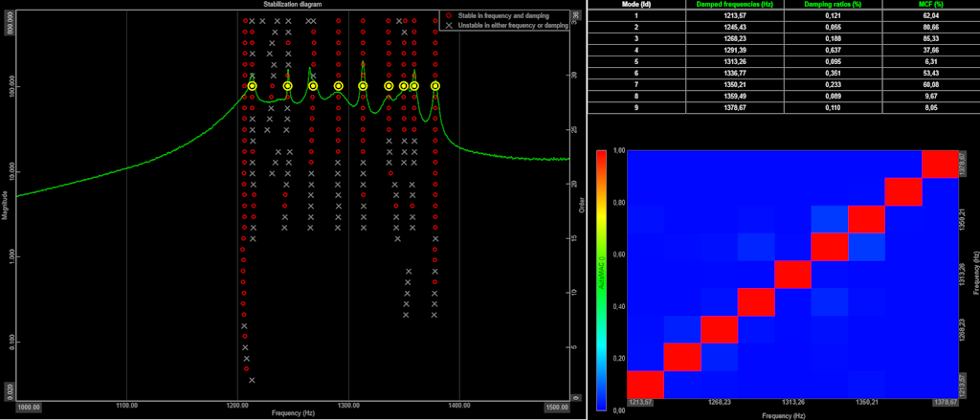Viewport: 980px width, 420px height.
Task: Click damping ratio cell 0,233
Action: click(x=833, y=85)
